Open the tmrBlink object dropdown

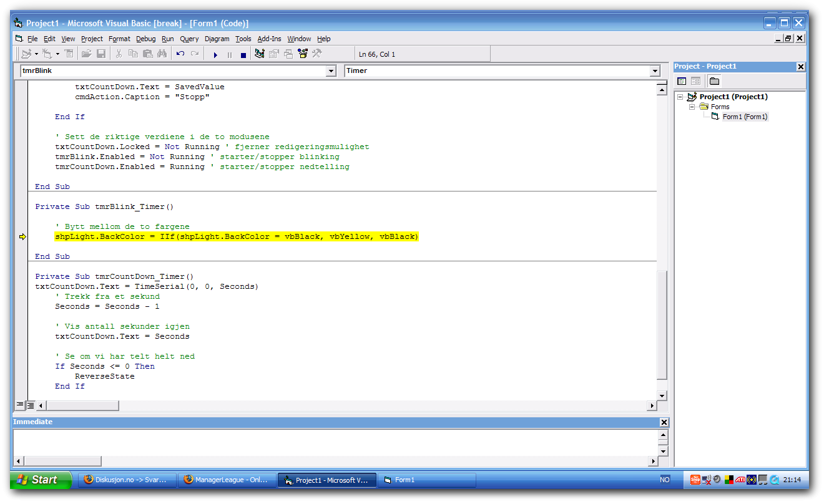click(331, 71)
